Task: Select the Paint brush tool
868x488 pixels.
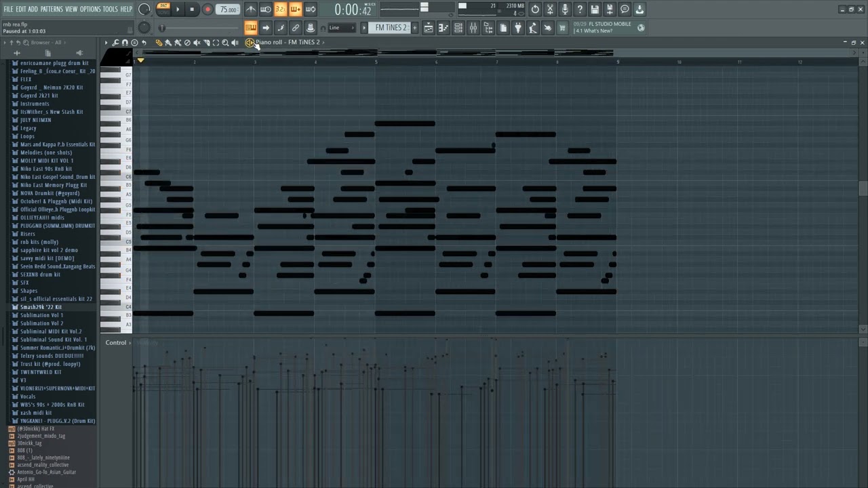Action: [x=168, y=43]
